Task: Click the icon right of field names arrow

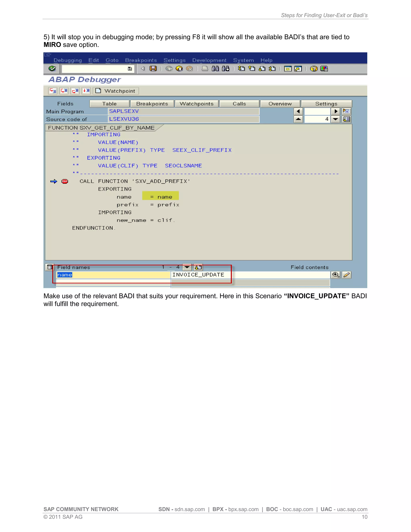Action: pos(198,267)
